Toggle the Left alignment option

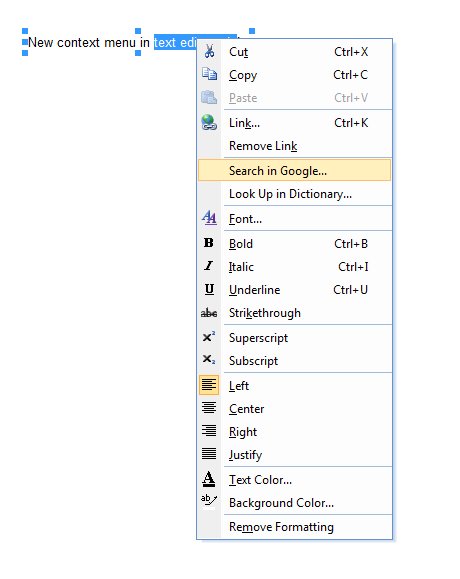point(295,386)
